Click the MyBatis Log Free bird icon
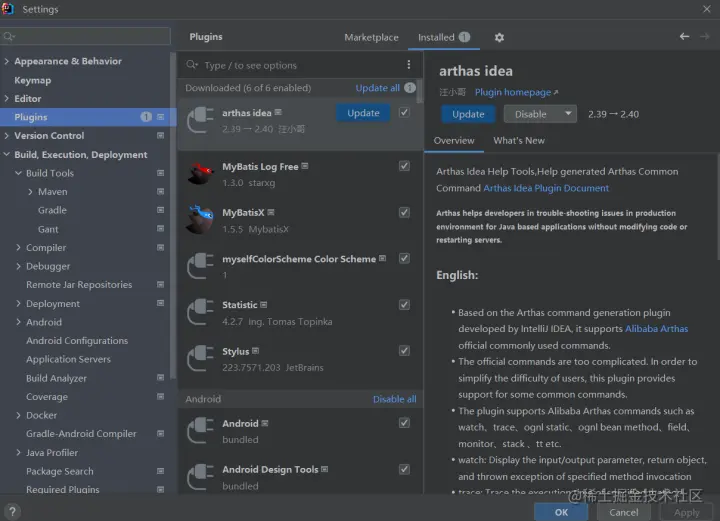Screen dimensions: 720x521 (200, 174)
